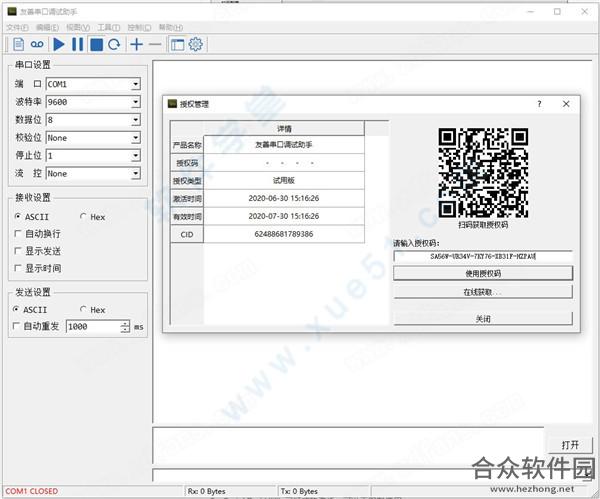
Task: Click the 产品名称 row header
Action: (x=187, y=145)
